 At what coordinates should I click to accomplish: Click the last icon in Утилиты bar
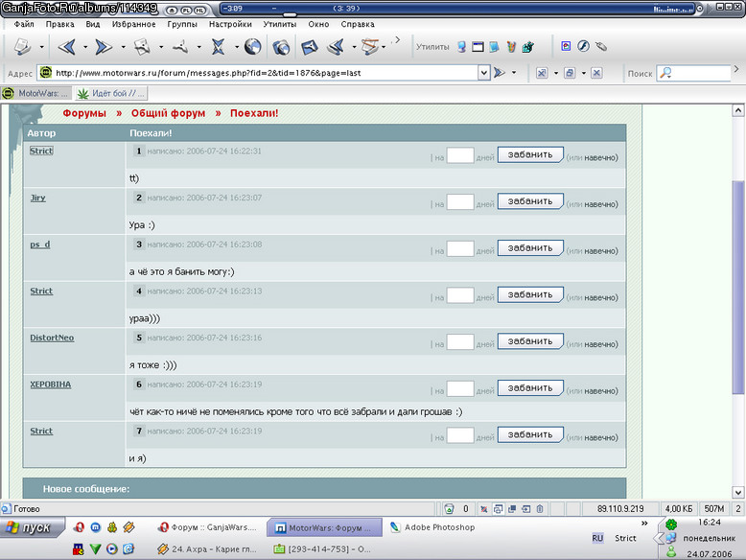pyautogui.click(x=528, y=47)
